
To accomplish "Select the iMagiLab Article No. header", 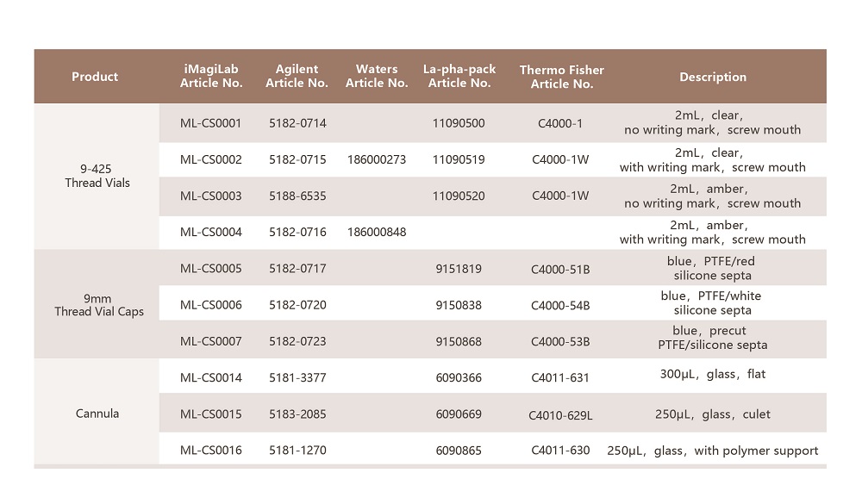I will click(x=210, y=77).
